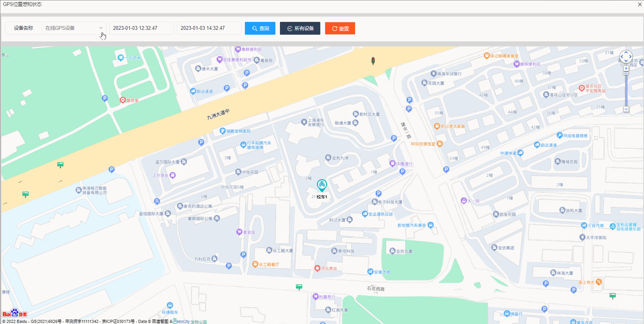Select the 电子科技大厦 building icon
Screen dimensions: 644x324
click(375, 202)
